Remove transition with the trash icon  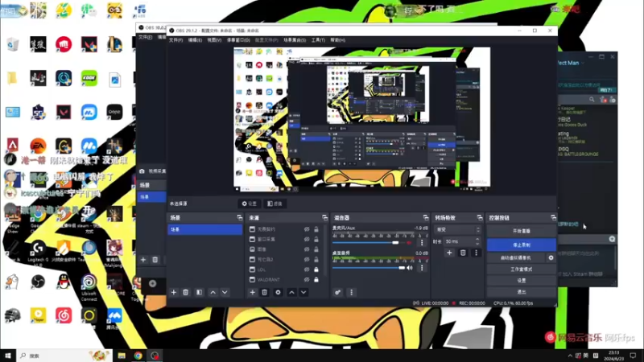(x=463, y=253)
